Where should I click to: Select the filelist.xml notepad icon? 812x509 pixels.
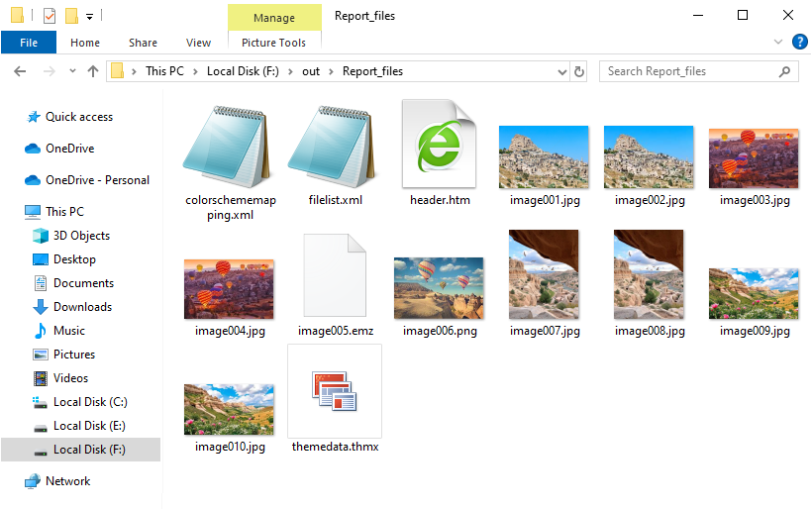(332, 147)
